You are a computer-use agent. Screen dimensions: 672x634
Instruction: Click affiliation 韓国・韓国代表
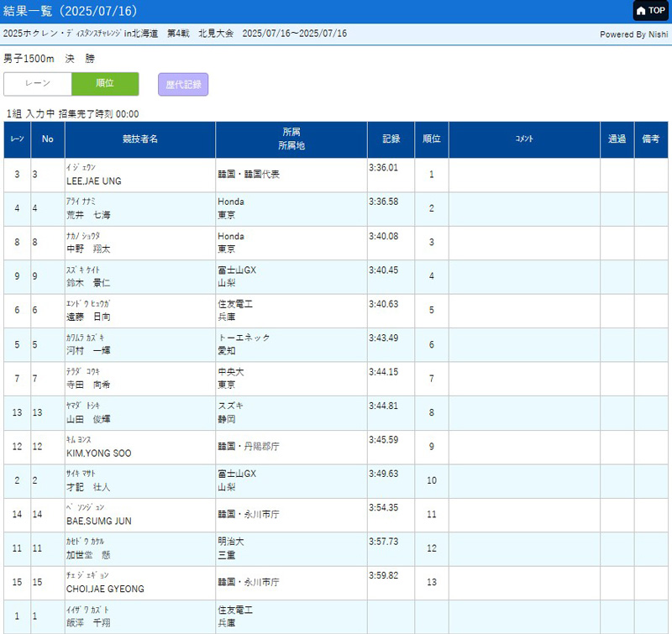pyautogui.click(x=249, y=175)
